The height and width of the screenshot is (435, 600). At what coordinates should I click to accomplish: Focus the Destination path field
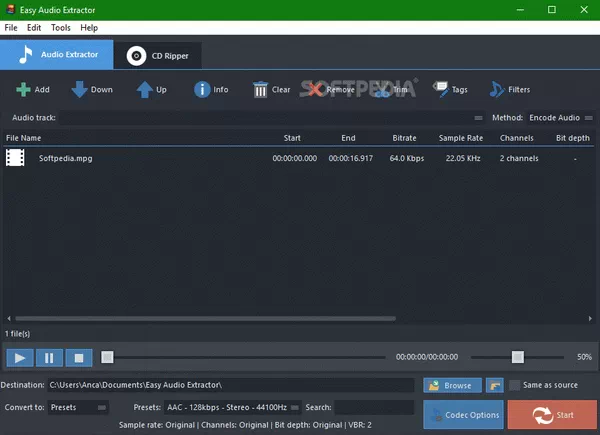231,385
